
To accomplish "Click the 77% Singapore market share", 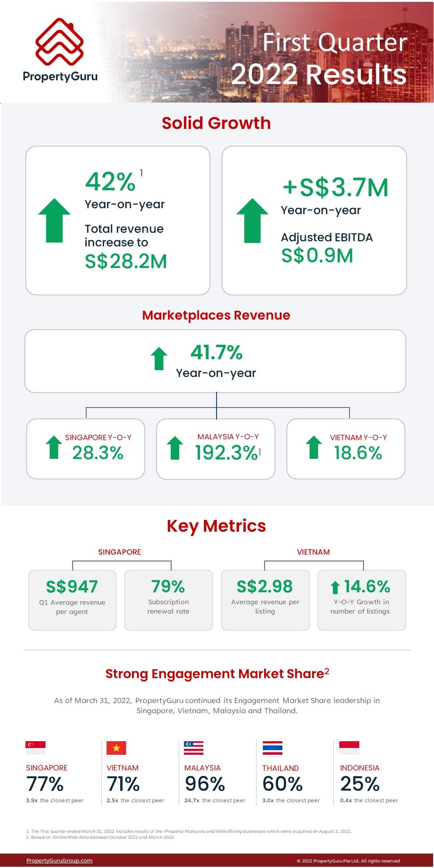I will [45, 784].
